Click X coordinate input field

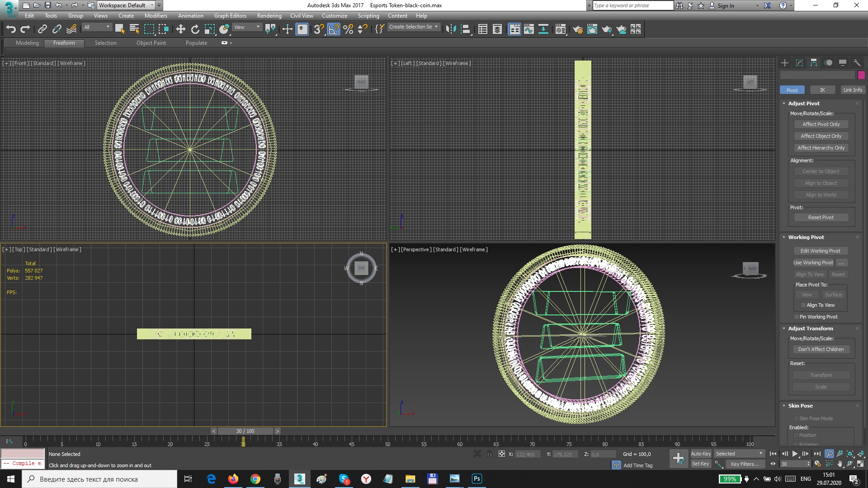528,454
